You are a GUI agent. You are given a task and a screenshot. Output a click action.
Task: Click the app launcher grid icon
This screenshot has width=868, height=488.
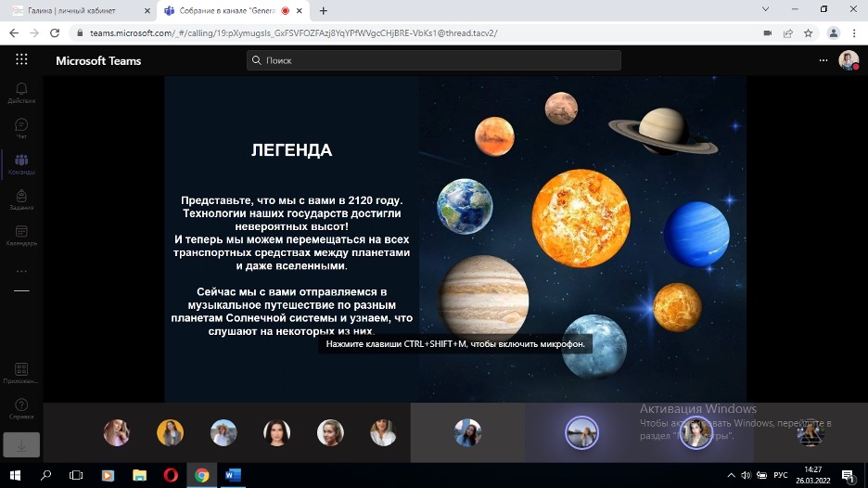click(21, 60)
